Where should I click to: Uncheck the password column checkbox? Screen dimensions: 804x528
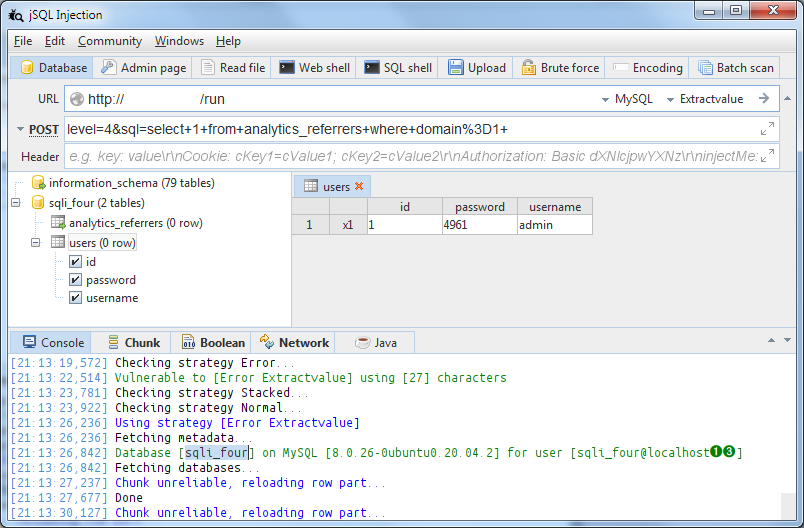pos(75,279)
